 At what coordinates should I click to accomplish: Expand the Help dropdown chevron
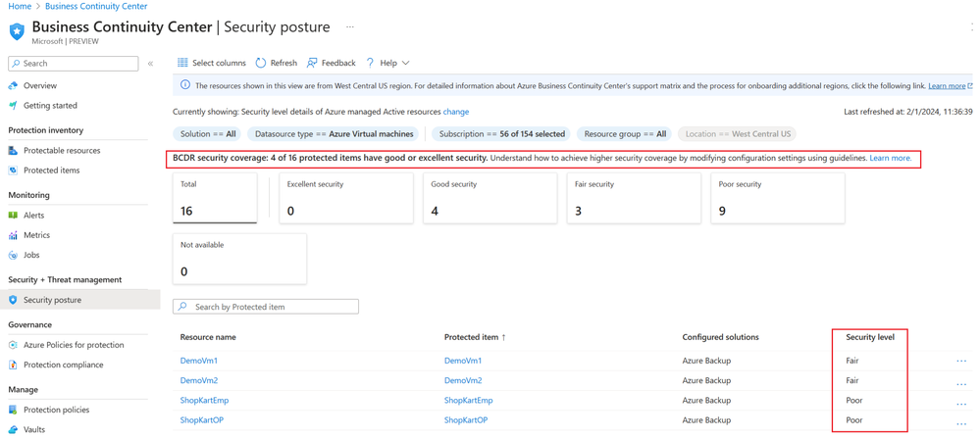(405, 63)
